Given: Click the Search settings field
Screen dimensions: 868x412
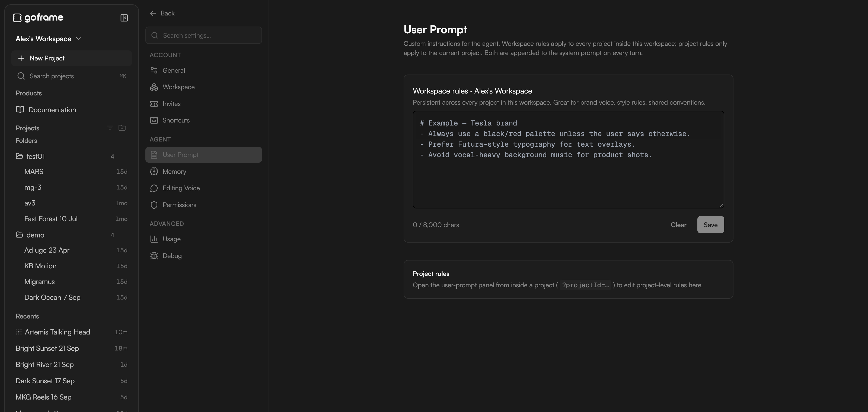Looking at the screenshot, I should pyautogui.click(x=203, y=35).
